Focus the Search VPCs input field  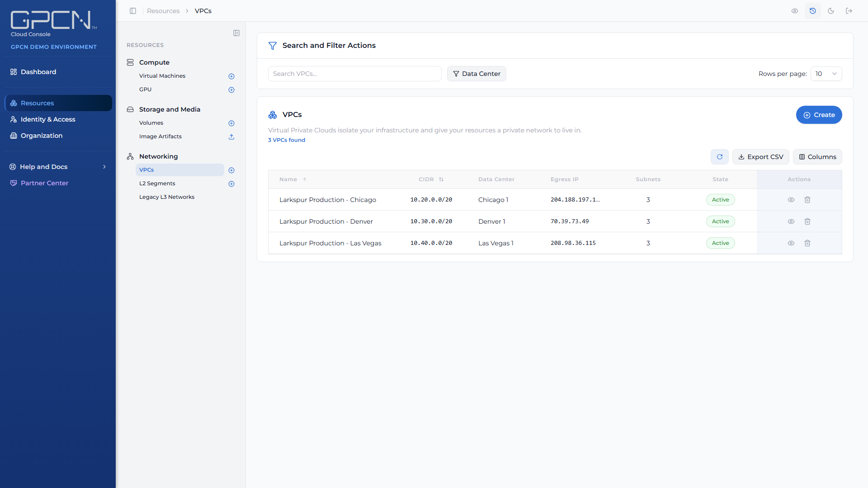coord(355,74)
